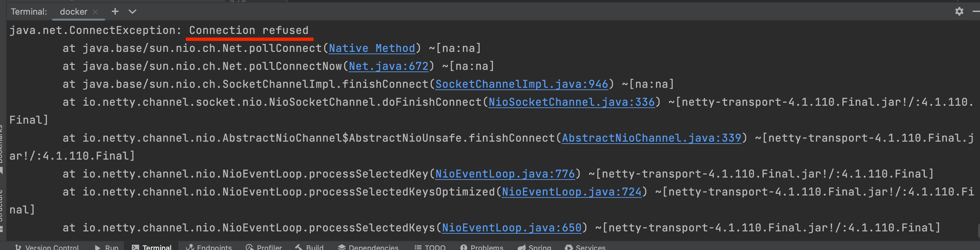Follow the SocketChannelImpl.java:946 link

tap(522, 84)
